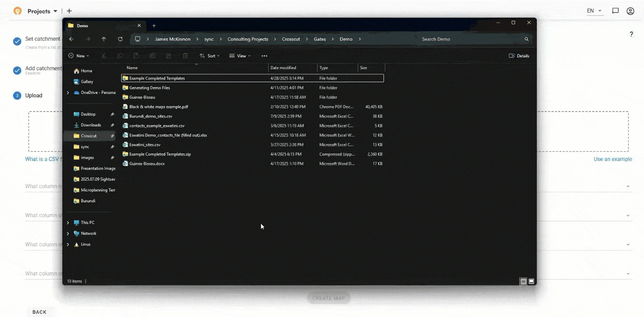
Task: Click the plus icon beside Projects
Action: coord(69,11)
